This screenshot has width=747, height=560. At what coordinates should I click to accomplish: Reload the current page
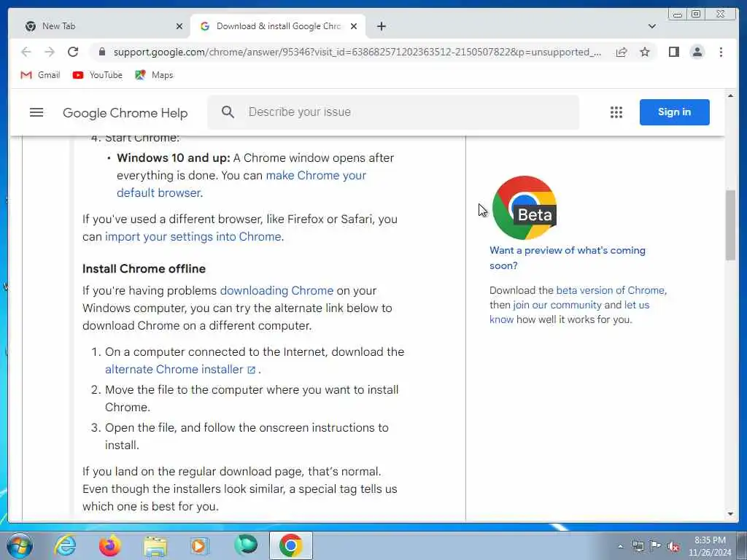pos(73,52)
